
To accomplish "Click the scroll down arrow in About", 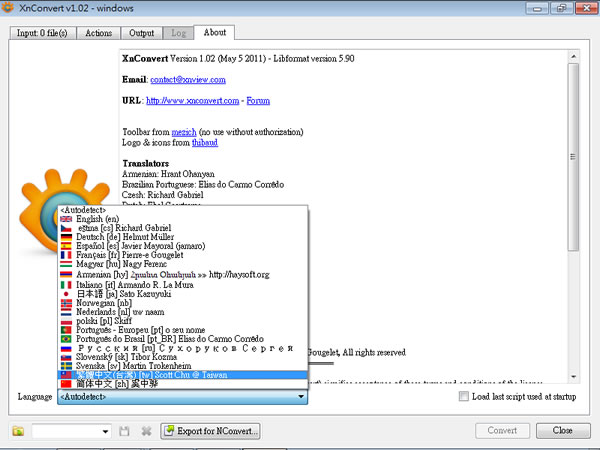I will pos(573,377).
